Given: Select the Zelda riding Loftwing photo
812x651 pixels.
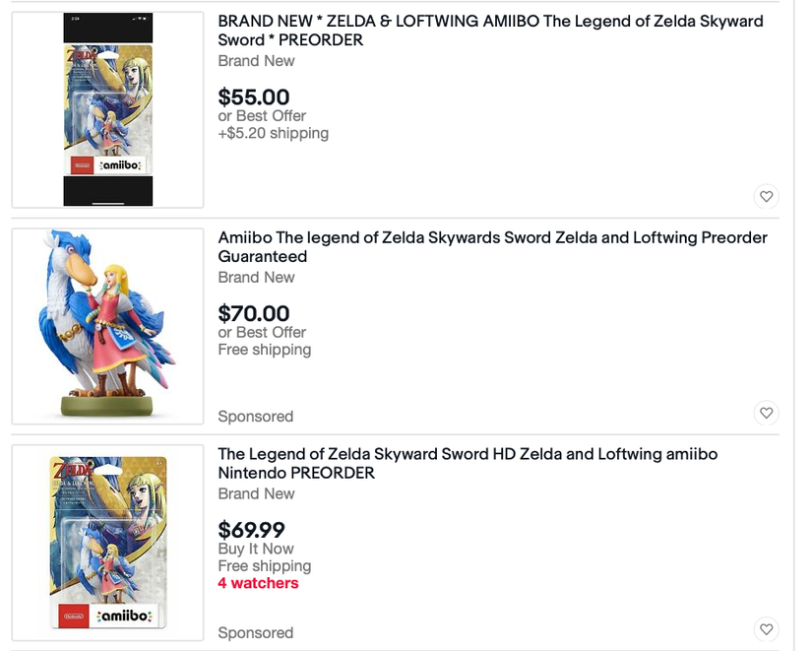Looking at the screenshot, I should pyautogui.click(x=106, y=325).
